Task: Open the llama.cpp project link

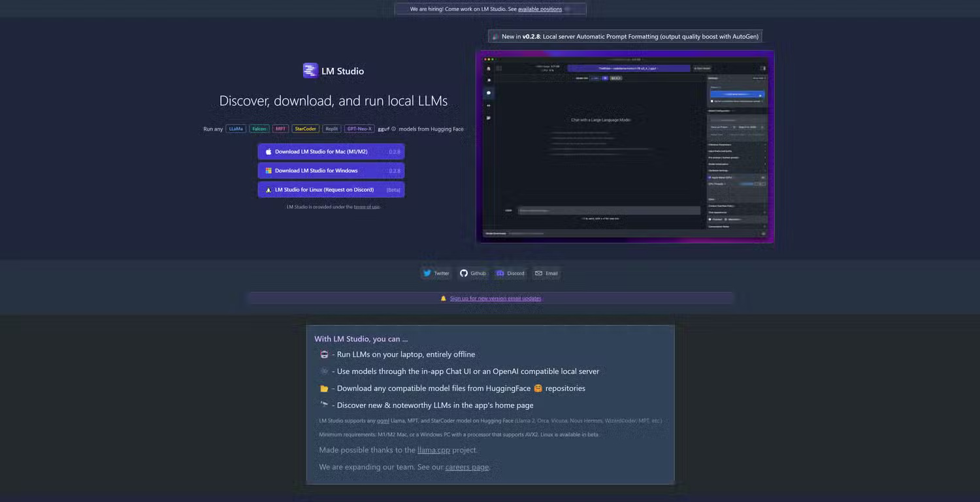Action: coord(434,450)
